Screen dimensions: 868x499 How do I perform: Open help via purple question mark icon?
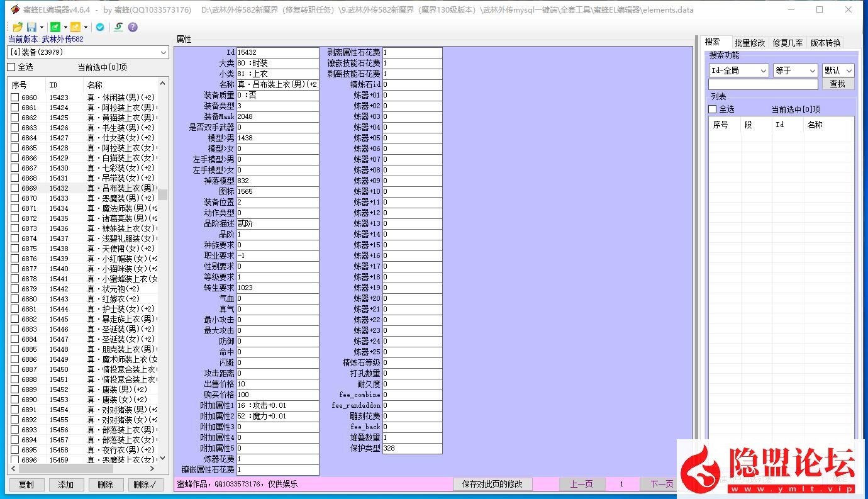coord(133,27)
